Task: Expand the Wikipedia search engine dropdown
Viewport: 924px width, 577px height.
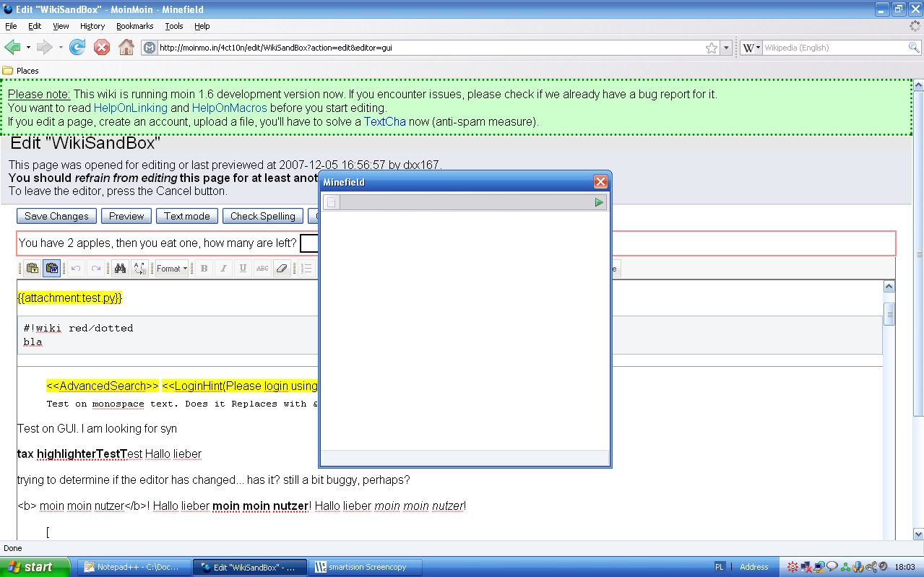Action: 751,48
